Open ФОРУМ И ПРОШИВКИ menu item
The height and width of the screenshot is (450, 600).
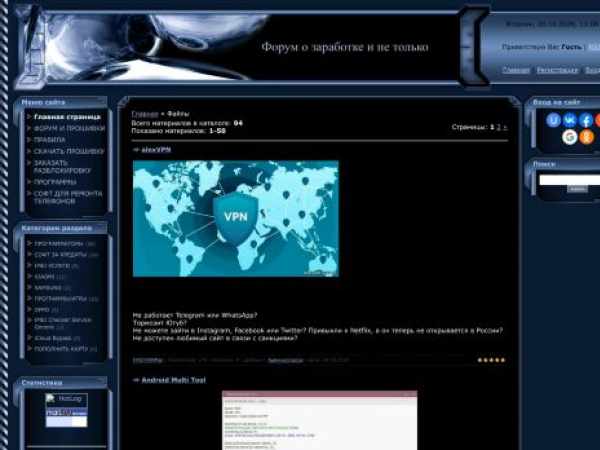point(69,128)
